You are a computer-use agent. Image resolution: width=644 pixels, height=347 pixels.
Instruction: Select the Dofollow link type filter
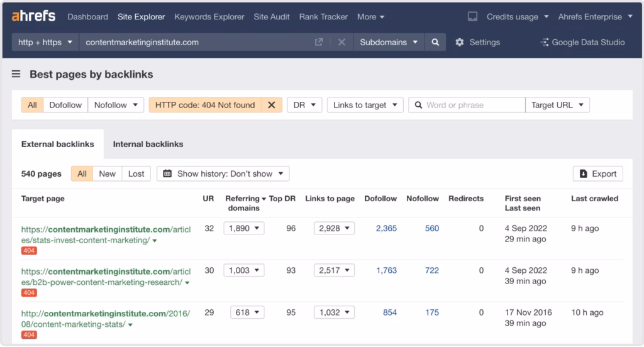coord(65,105)
